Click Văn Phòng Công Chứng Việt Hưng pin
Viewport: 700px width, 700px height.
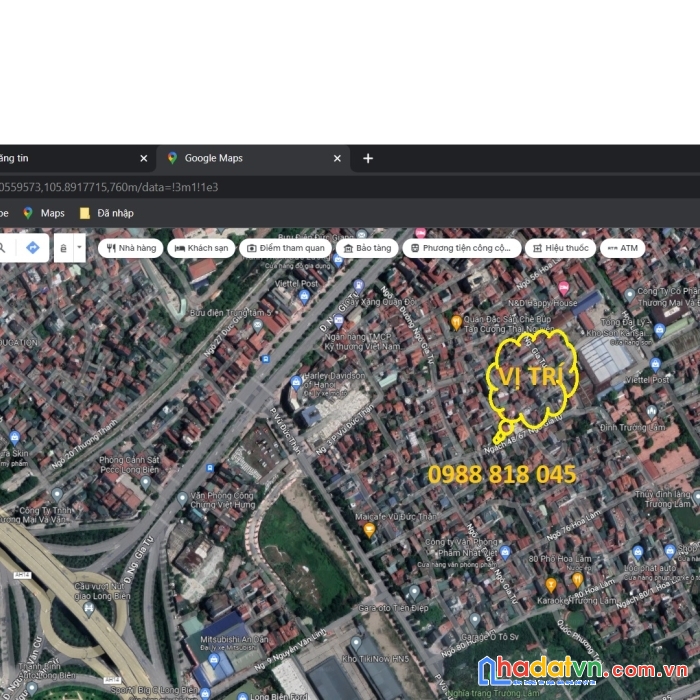[182, 499]
